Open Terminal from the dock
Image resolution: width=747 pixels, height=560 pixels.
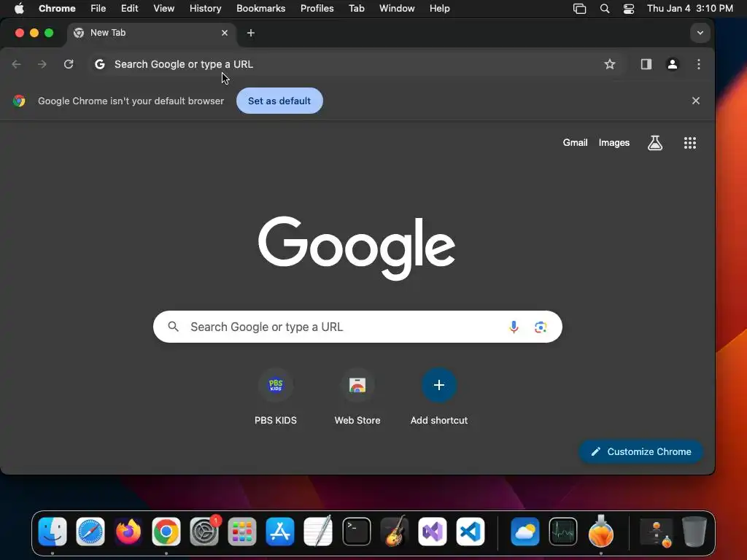pyautogui.click(x=356, y=532)
